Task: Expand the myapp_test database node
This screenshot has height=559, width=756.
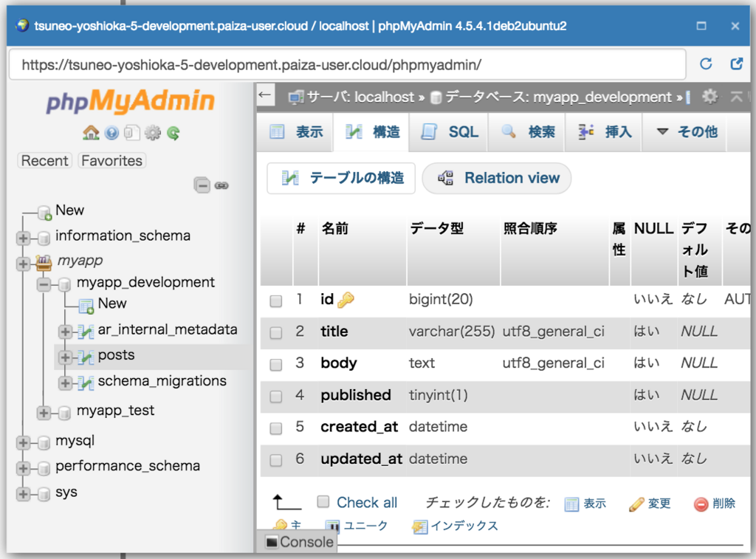Action: (x=44, y=413)
